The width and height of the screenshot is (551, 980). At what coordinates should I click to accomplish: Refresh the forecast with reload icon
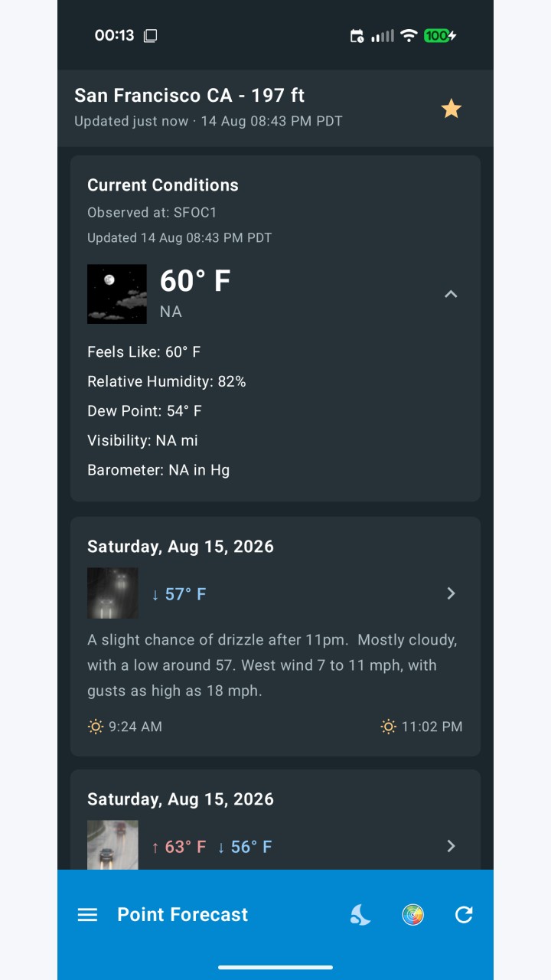point(464,915)
